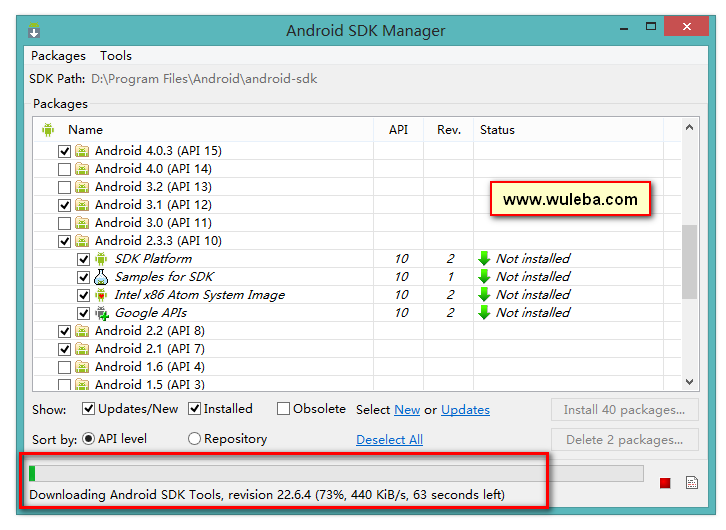The height and width of the screenshot is (530, 726).
Task: Enable the Obsolete show checkbox
Action: pos(283,409)
